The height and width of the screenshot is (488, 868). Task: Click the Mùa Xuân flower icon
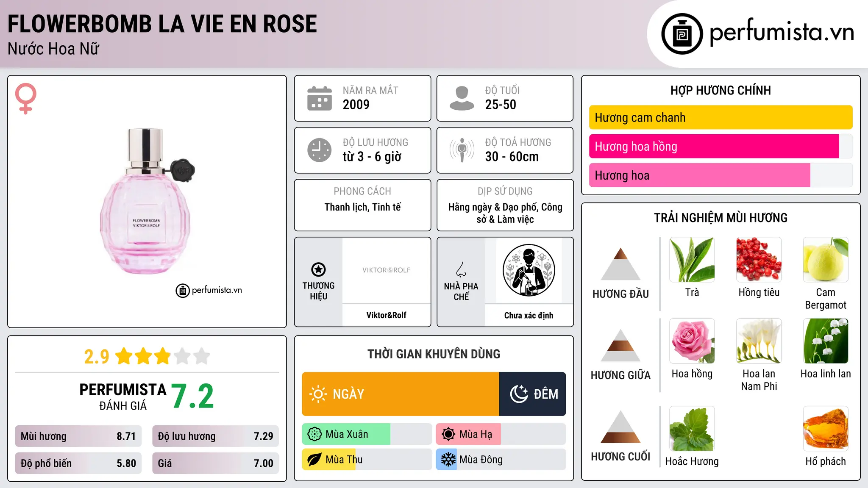click(314, 434)
